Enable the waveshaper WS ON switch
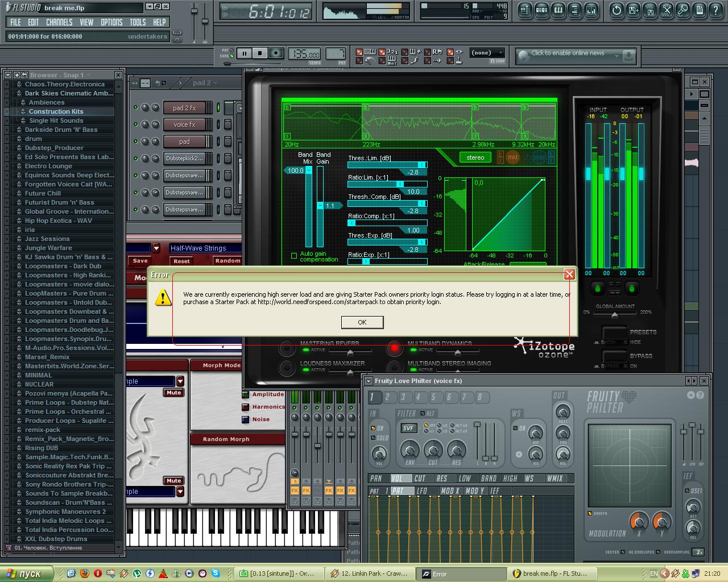Image resolution: width=728 pixels, height=582 pixels. 515,428
